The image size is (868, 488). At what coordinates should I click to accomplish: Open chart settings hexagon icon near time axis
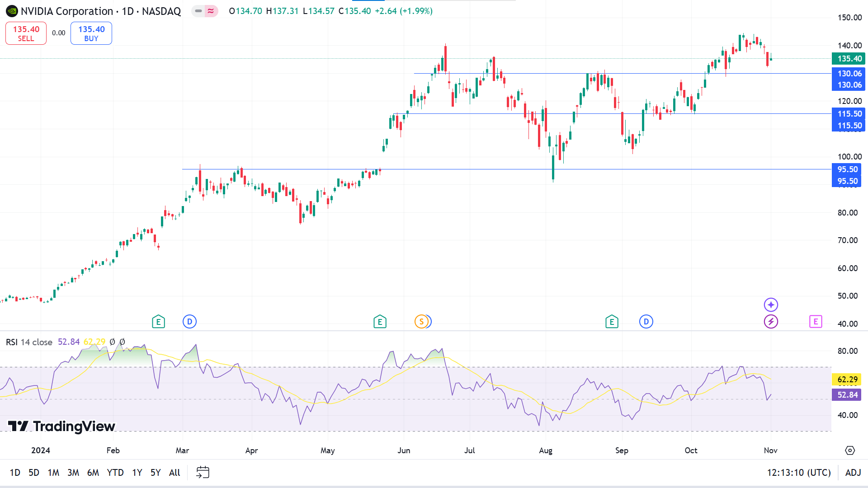(850, 450)
